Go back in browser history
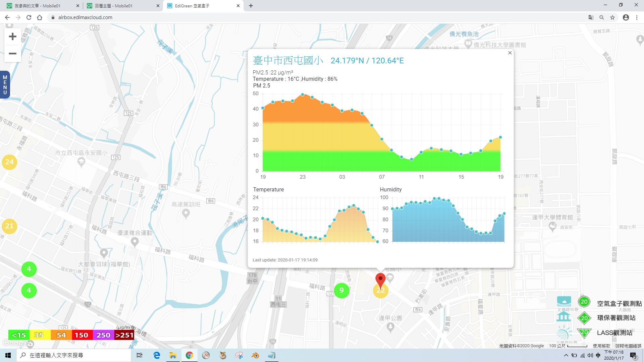Image resolution: width=644 pixels, height=362 pixels. point(7,17)
